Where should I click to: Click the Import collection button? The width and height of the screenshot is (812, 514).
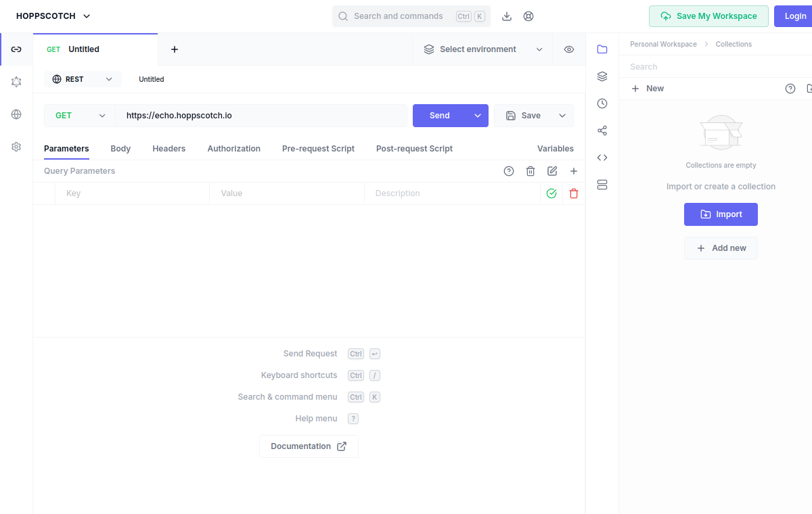pyautogui.click(x=721, y=214)
